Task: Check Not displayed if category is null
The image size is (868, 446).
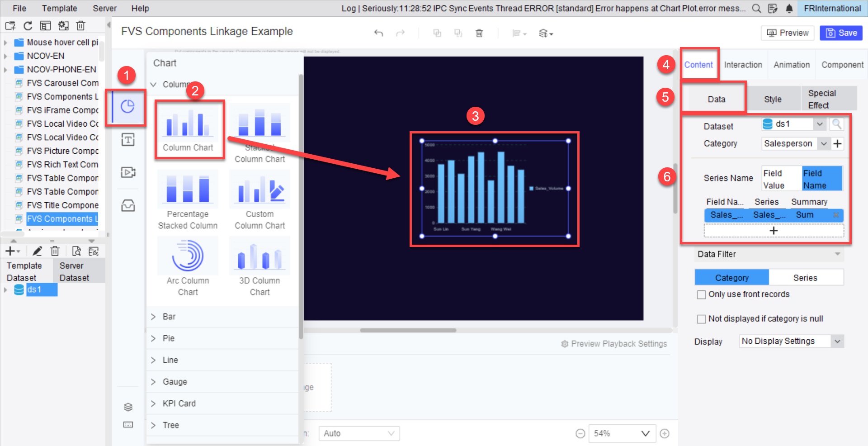Action: pyautogui.click(x=701, y=318)
